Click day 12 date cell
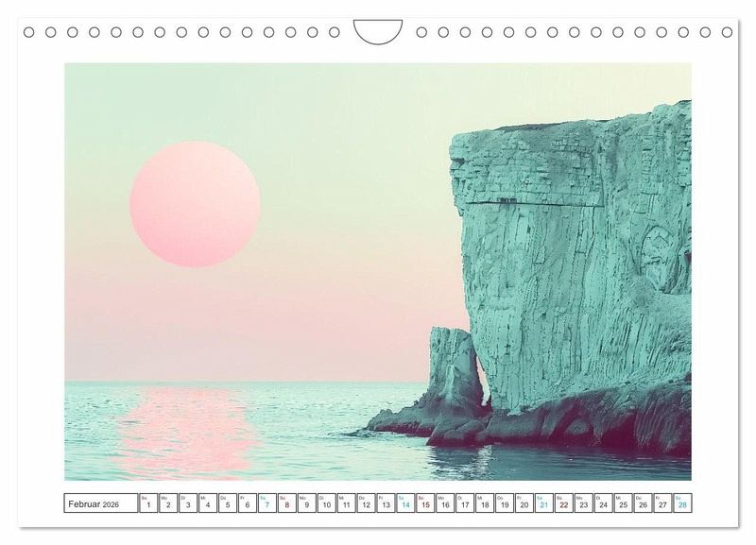This screenshot has width=756, height=545. [366, 502]
